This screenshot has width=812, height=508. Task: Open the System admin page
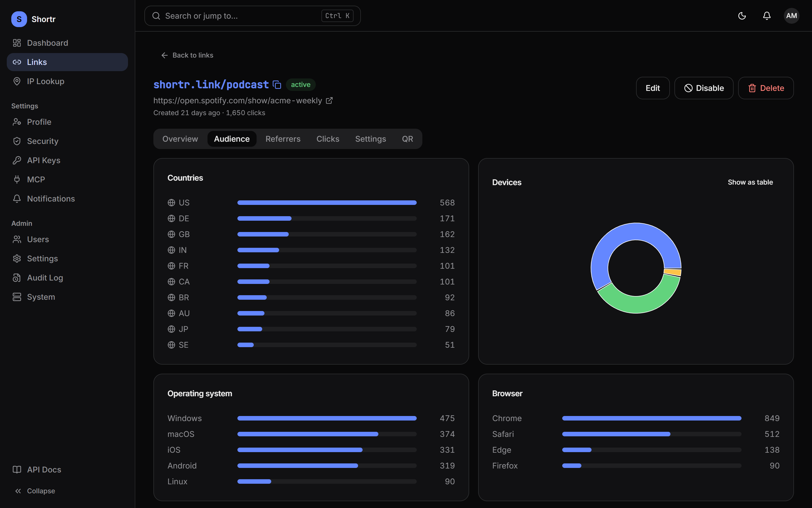[x=67, y=297]
